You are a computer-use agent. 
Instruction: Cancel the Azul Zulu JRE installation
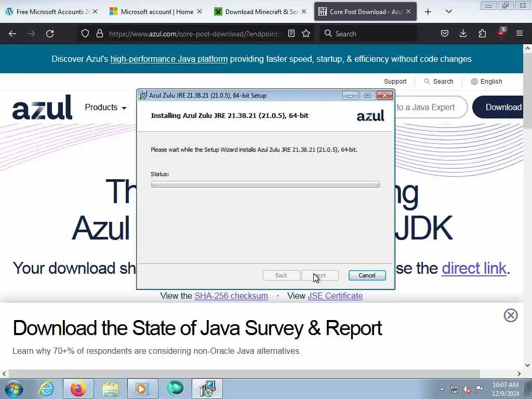[367, 275]
